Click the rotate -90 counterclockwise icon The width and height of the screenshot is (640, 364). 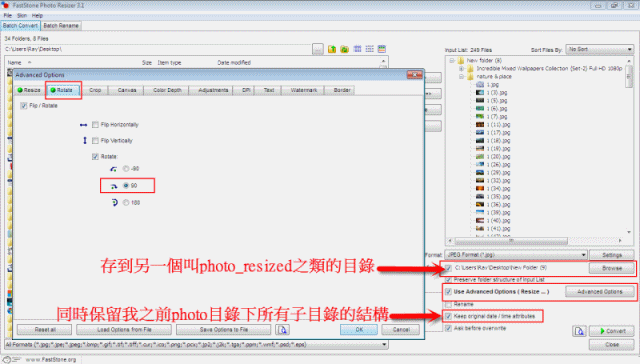(113, 169)
